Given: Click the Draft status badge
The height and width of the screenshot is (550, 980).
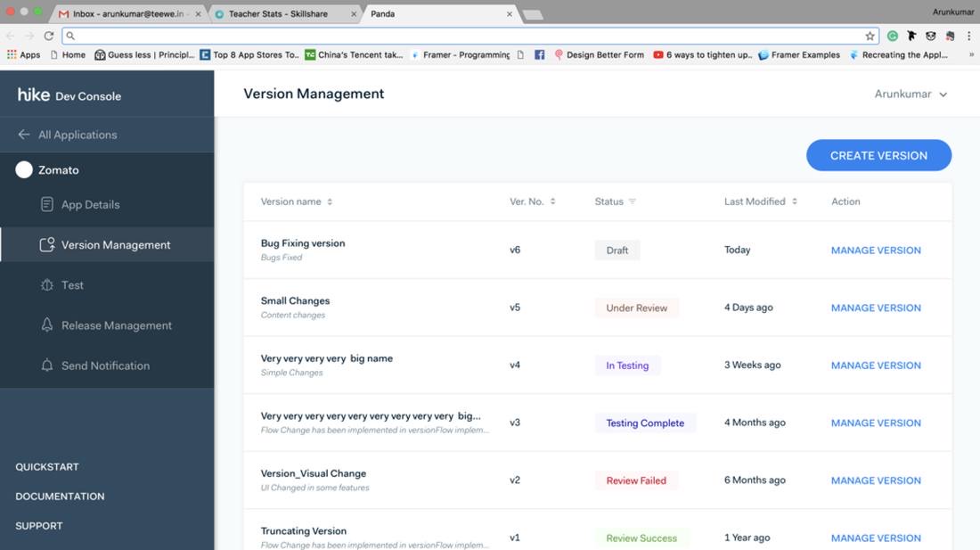Looking at the screenshot, I should [x=617, y=250].
